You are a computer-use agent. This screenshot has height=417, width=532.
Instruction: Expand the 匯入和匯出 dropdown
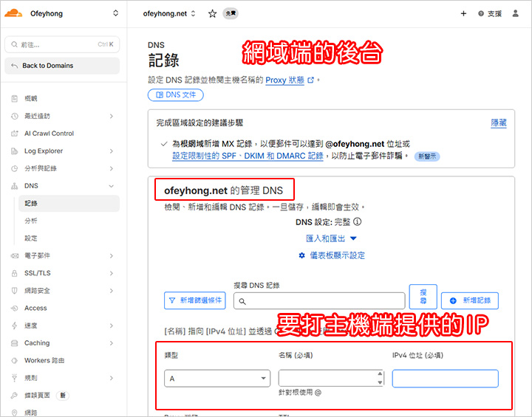[x=331, y=238]
